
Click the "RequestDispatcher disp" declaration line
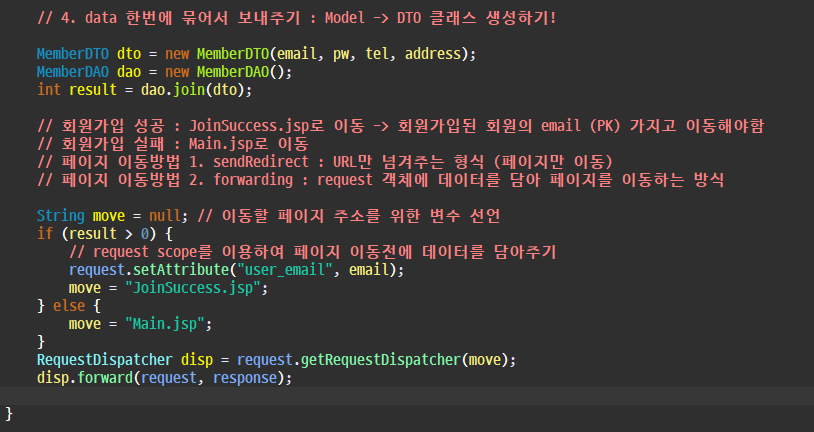click(276, 360)
